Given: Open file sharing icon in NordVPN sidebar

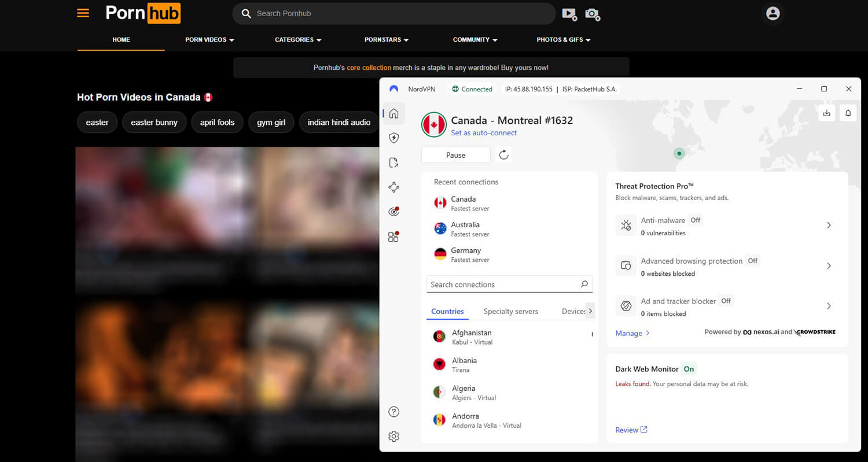Looking at the screenshot, I should click(394, 162).
